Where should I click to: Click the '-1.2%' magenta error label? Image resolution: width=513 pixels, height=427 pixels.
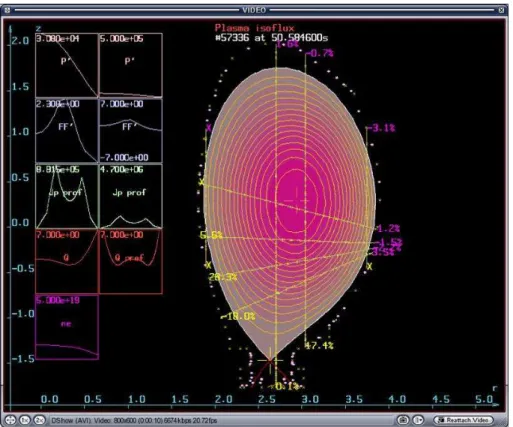coord(388,229)
